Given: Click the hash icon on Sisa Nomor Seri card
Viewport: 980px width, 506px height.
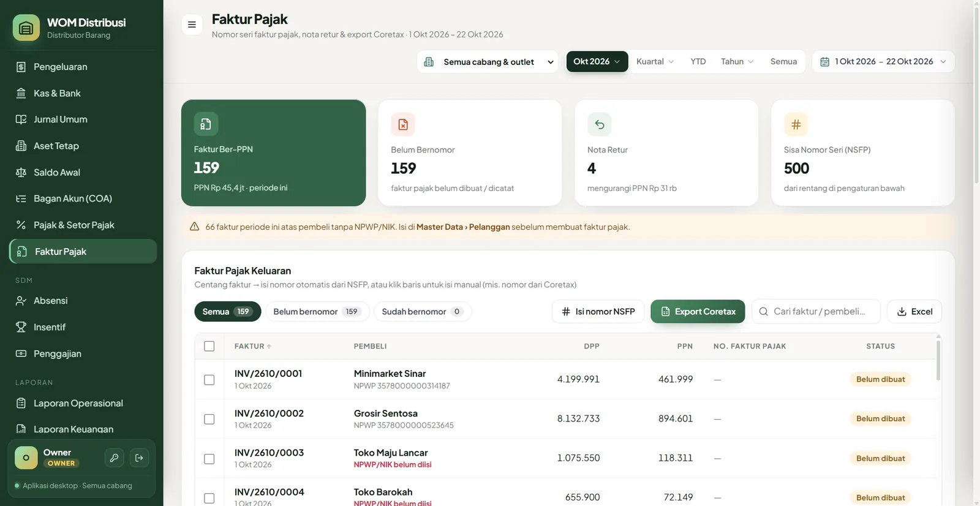Looking at the screenshot, I should [x=796, y=124].
